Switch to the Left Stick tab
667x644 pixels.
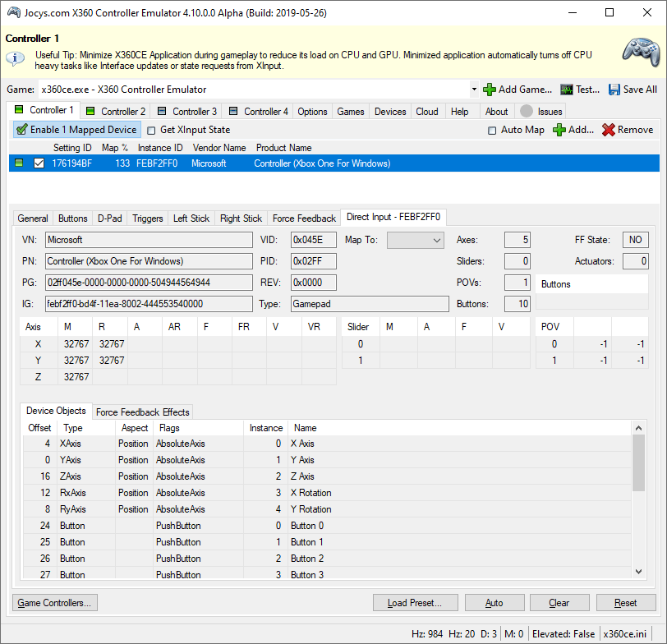click(191, 218)
